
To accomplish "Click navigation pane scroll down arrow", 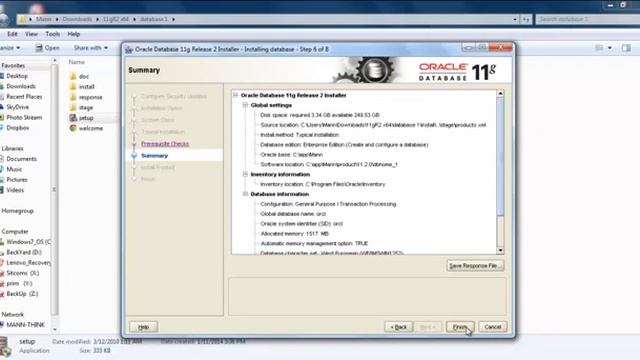I will pyautogui.click(x=55, y=330).
